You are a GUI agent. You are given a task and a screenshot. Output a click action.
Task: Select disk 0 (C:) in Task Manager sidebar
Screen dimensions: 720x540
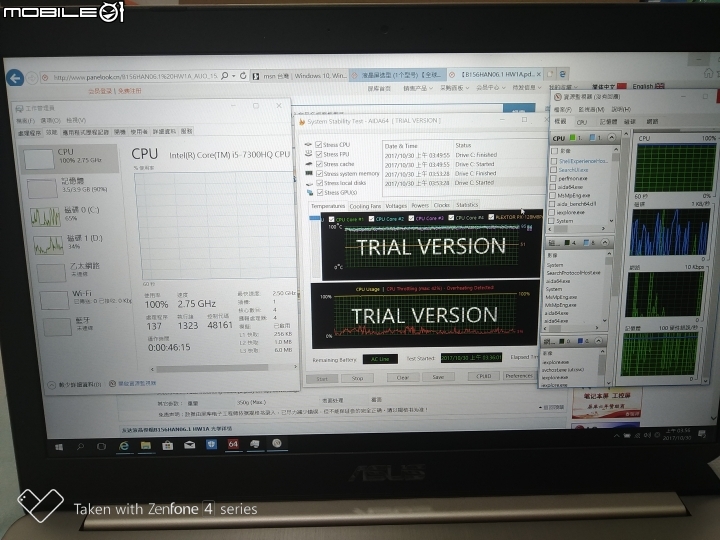(72, 214)
